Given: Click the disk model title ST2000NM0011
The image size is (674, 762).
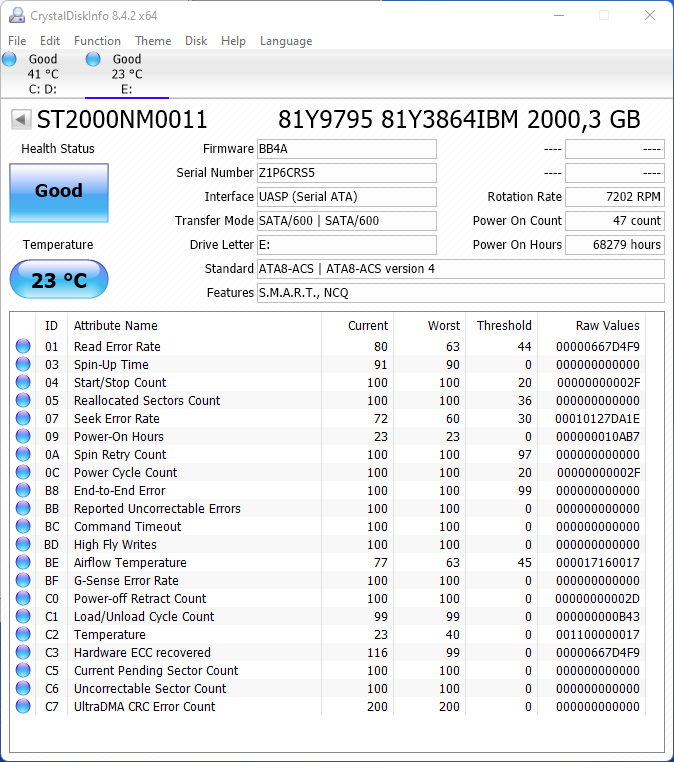Looking at the screenshot, I should (122, 120).
